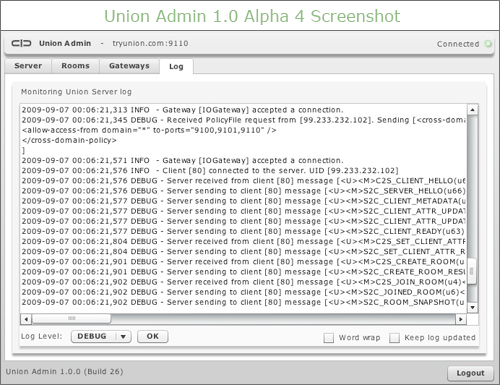Select the C2S_SET_CLIENT_ATTR log line
Image resolution: width=500 pixels, height=385 pixels.
[x=243, y=241]
